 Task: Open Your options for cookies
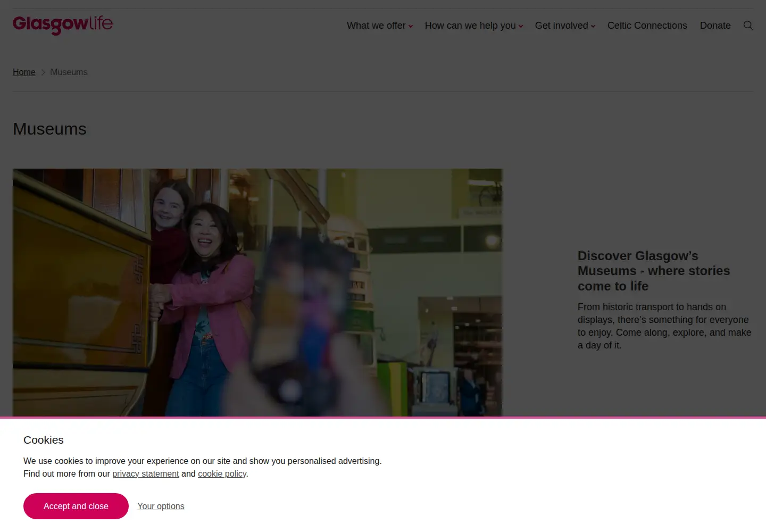click(x=161, y=506)
